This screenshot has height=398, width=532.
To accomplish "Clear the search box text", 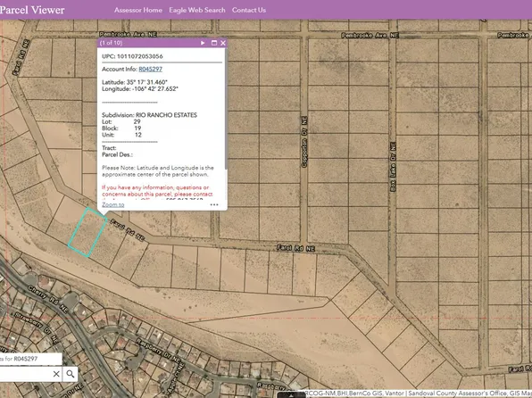I will pyautogui.click(x=56, y=374).
